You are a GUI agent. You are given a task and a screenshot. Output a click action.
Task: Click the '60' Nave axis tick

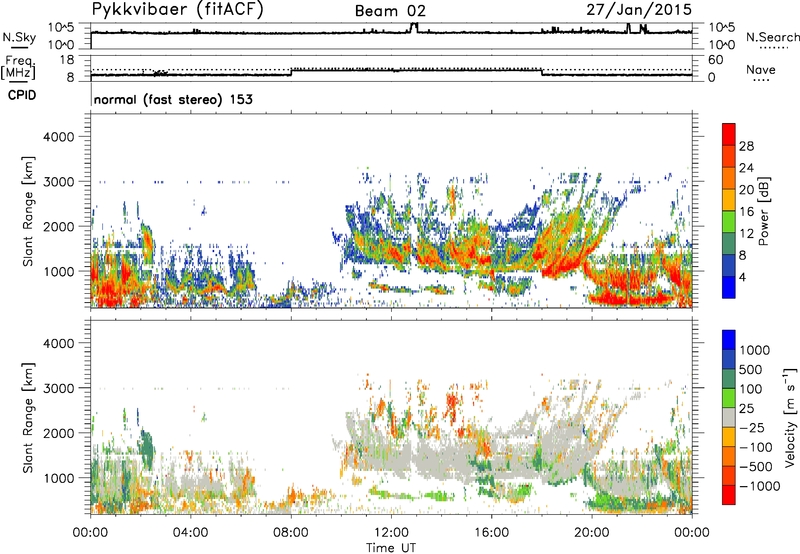coord(715,60)
